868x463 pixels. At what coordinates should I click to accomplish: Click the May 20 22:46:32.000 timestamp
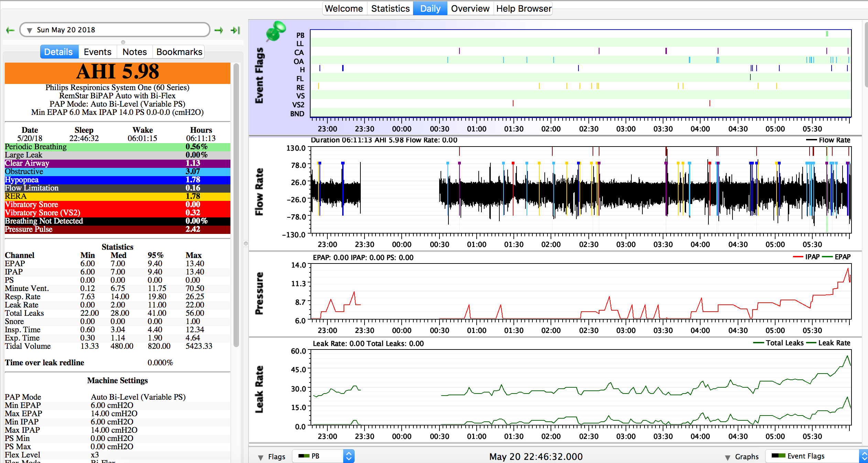pyautogui.click(x=536, y=457)
